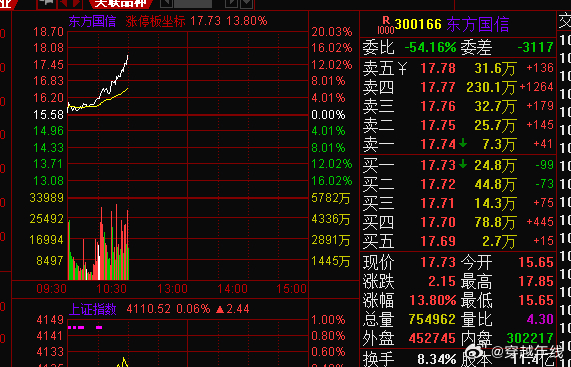Click the 总量 value 754962
This screenshot has width=571, height=367.
click(432, 319)
